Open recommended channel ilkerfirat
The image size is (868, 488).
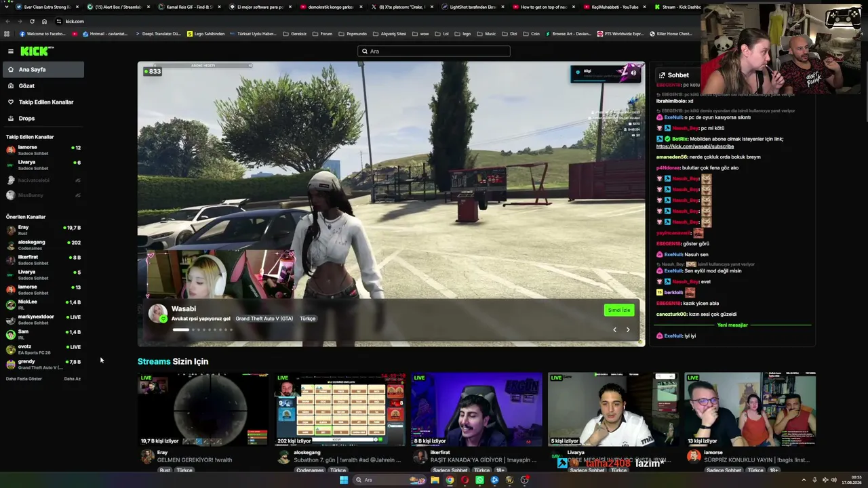(x=43, y=260)
